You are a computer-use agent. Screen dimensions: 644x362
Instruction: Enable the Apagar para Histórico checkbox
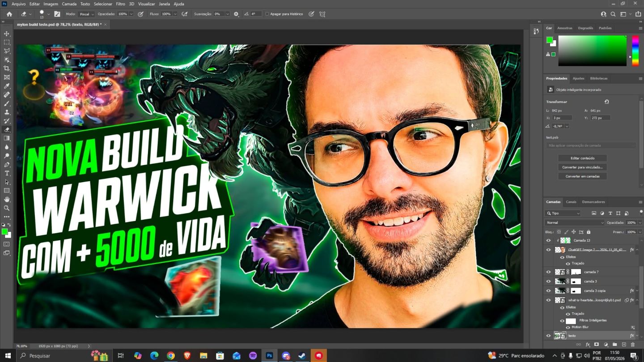[x=267, y=14]
